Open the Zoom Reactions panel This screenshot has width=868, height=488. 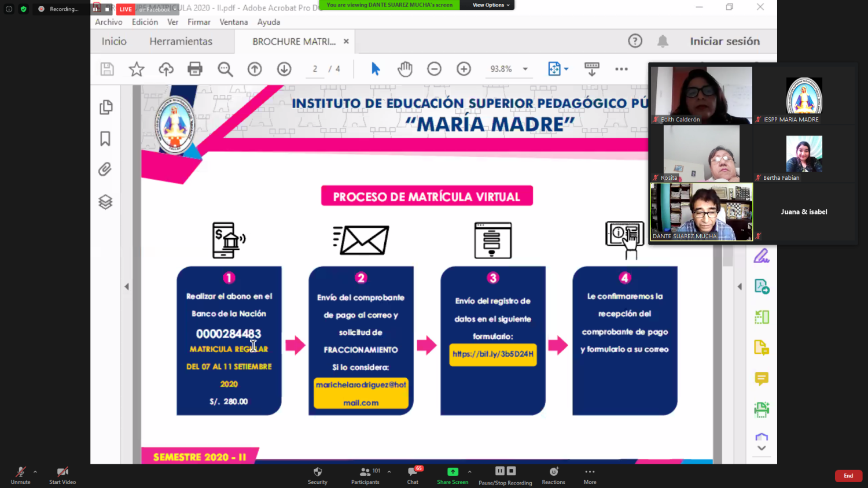[x=553, y=475]
